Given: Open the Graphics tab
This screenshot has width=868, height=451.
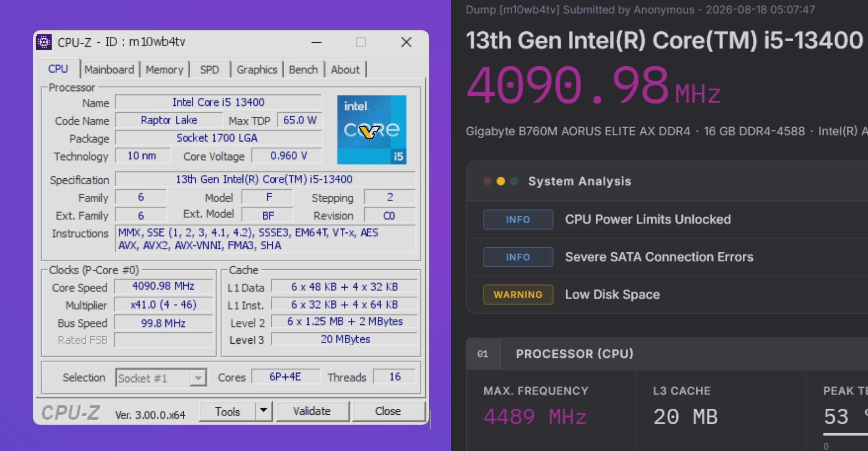Looking at the screenshot, I should click(257, 69).
